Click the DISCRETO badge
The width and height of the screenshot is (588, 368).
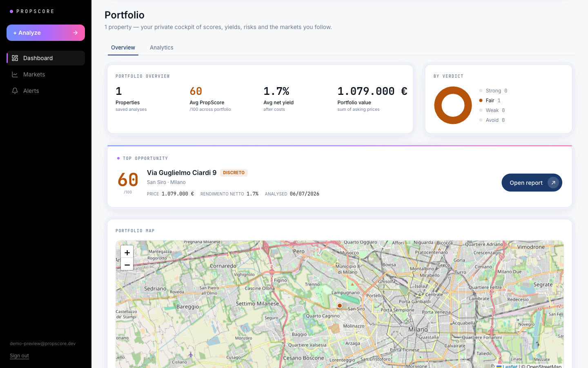[234, 173]
